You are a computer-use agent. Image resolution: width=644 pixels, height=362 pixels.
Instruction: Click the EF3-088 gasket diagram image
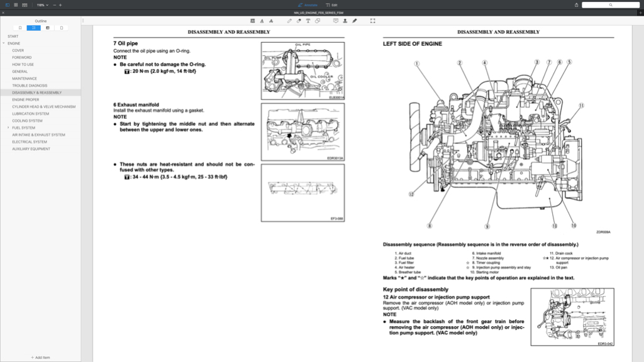click(x=303, y=193)
